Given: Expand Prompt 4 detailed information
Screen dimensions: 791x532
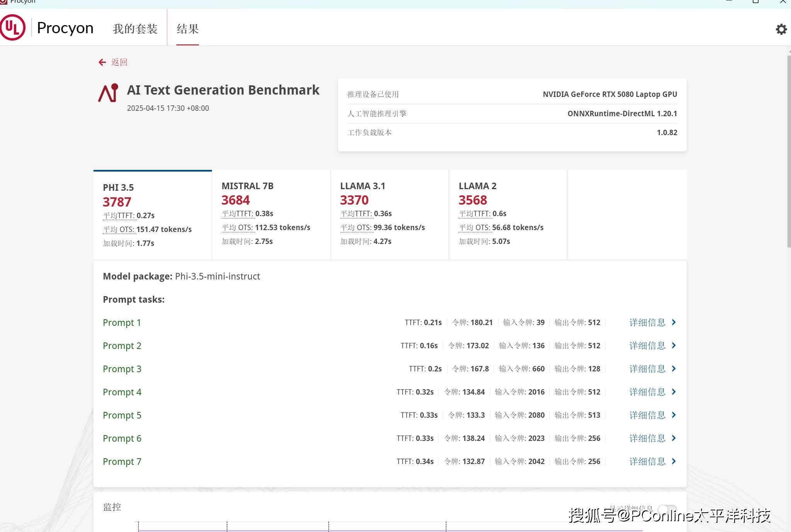Looking at the screenshot, I should pos(647,392).
